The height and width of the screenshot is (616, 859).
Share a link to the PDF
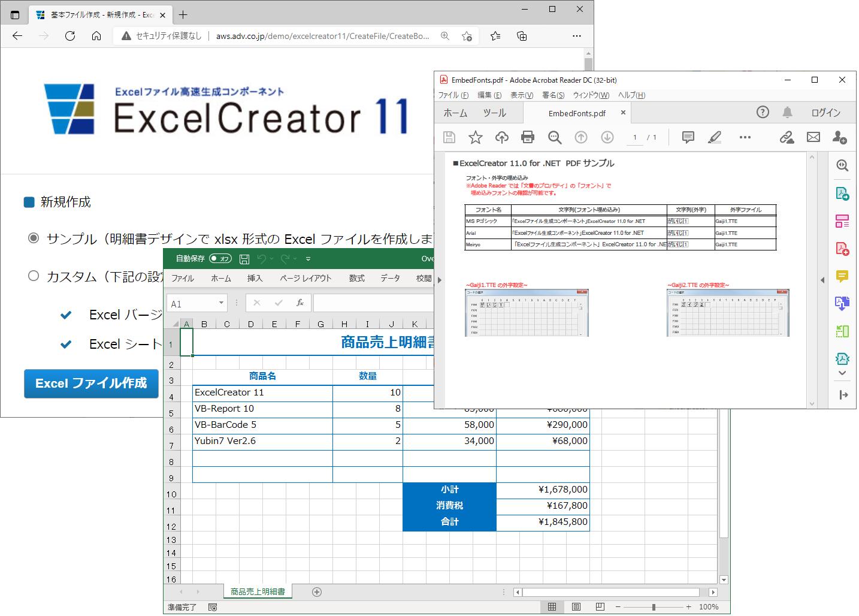[x=787, y=137]
